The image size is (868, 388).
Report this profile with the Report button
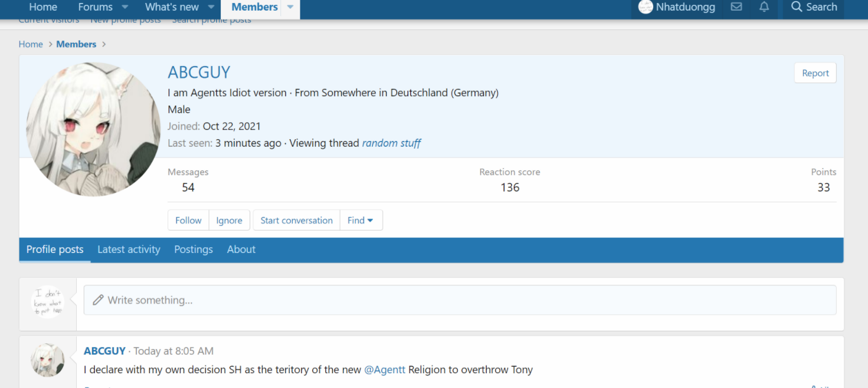click(815, 73)
